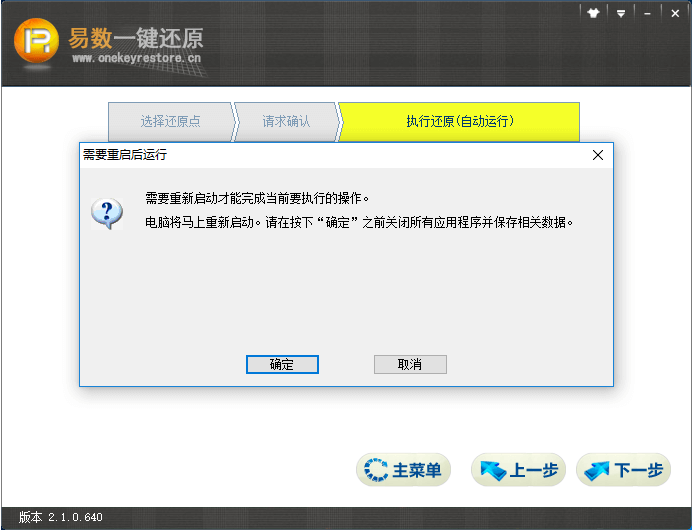
Task: Close the 需要重启后运行 dialog with X
Action: [597, 155]
